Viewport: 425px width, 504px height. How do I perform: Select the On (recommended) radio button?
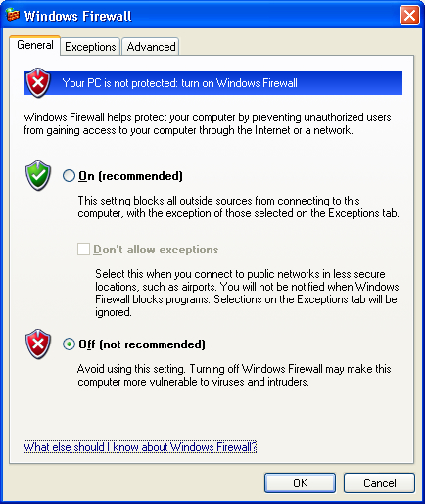(x=69, y=176)
